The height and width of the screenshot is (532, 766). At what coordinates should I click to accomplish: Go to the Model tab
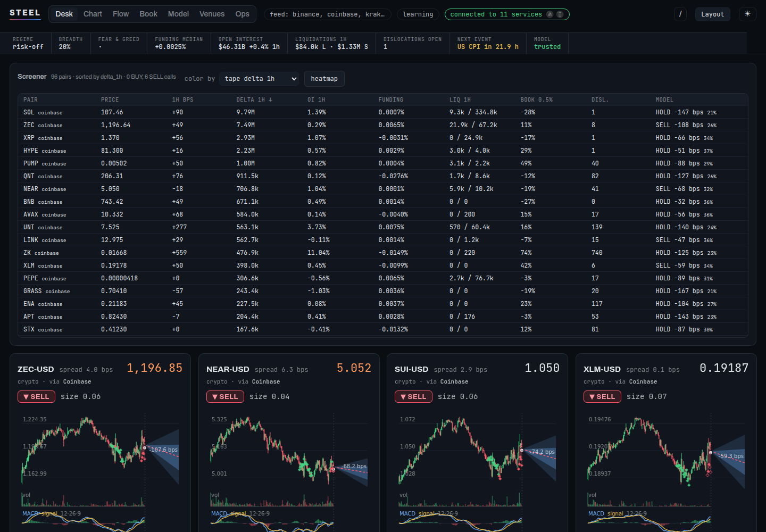pos(178,14)
